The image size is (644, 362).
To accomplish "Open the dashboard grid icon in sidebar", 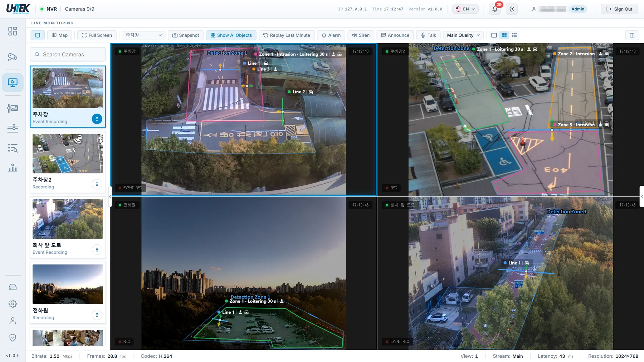I will click(x=13, y=31).
